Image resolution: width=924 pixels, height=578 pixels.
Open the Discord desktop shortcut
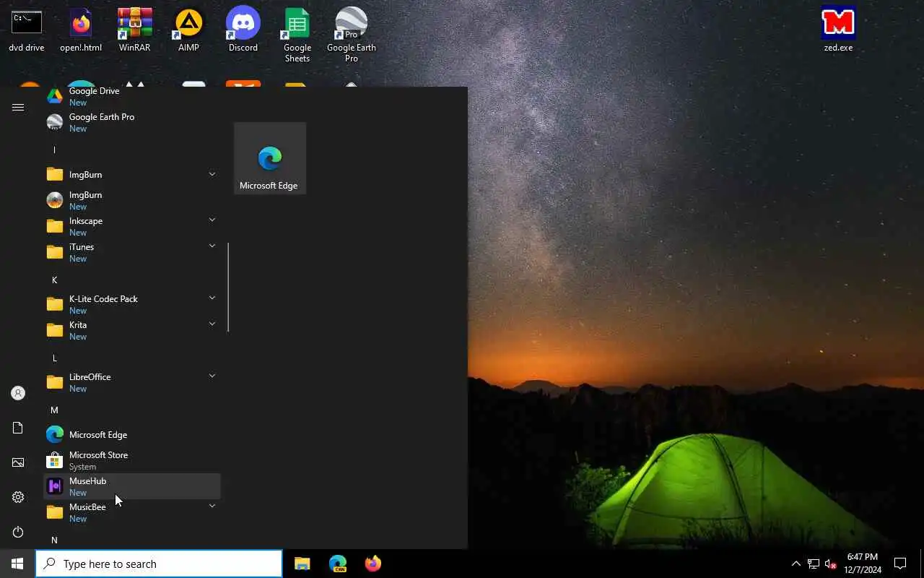(x=243, y=30)
